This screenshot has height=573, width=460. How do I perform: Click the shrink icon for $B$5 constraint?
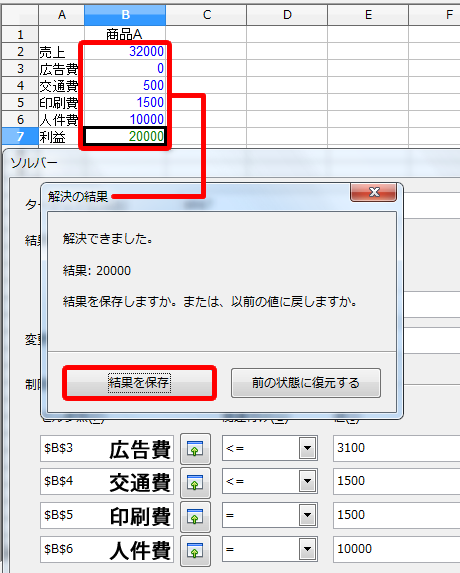tap(195, 516)
